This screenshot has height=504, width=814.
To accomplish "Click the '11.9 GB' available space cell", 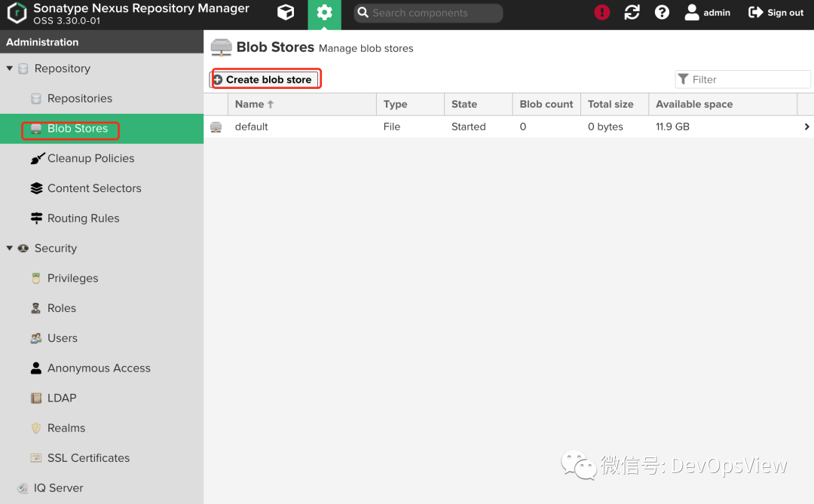I will (672, 127).
